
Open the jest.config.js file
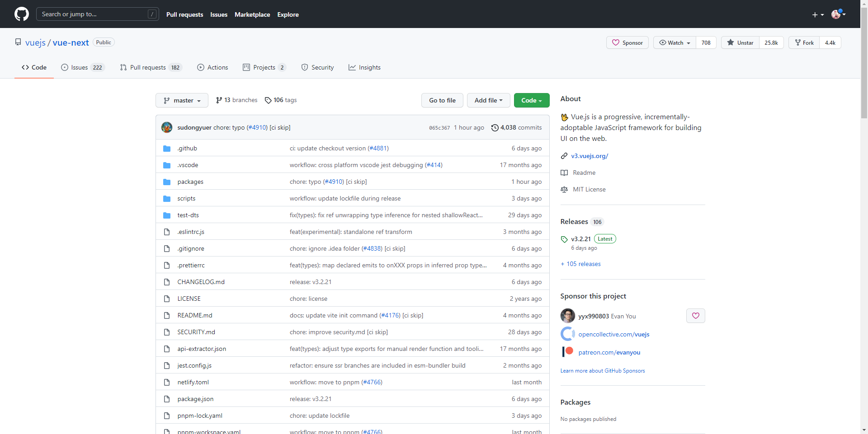tap(194, 365)
